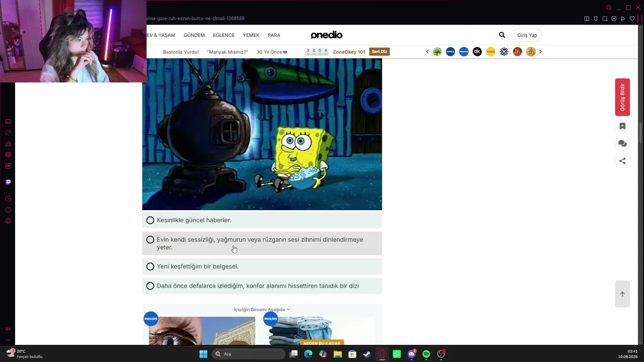This screenshot has height=362, width=644.
Task: Choose the "Evin kendi sessizliği" answer radio
Action: tap(150, 240)
